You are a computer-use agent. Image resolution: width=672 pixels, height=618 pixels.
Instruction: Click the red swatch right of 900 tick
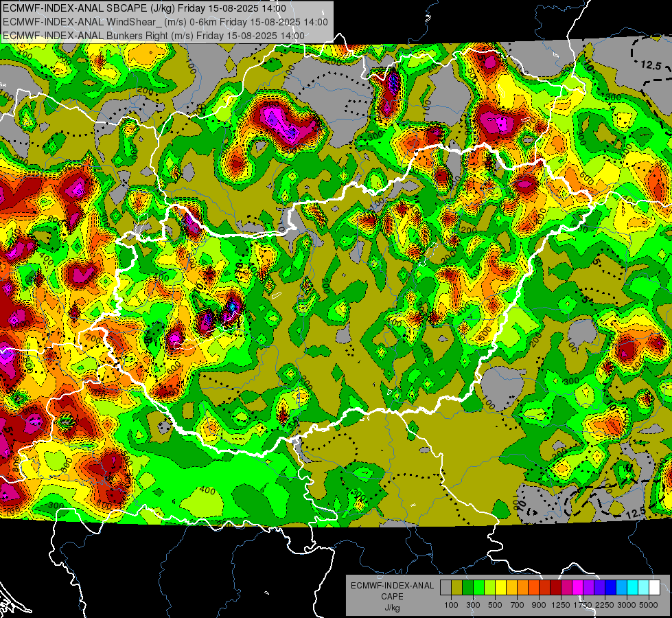(x=545, y=587)
